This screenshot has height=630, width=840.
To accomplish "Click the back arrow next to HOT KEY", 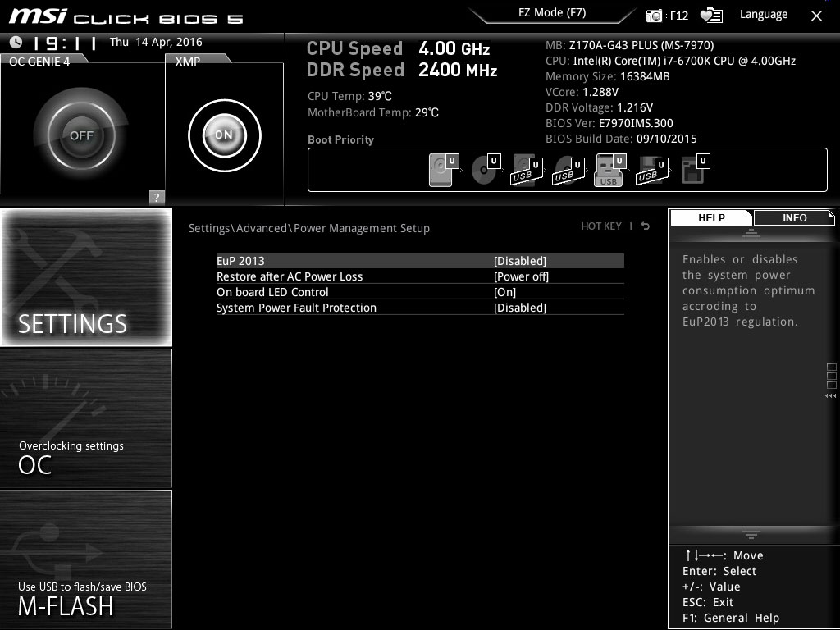I will 646,226.
